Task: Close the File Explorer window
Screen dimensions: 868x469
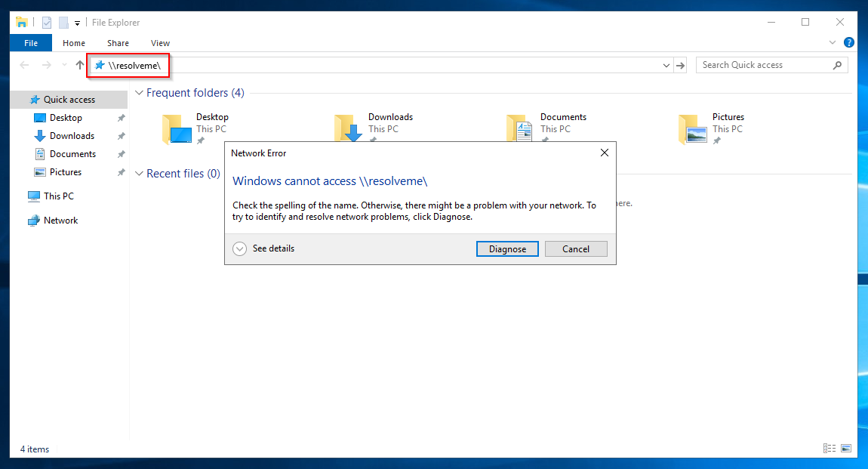Action: (840, 22)
